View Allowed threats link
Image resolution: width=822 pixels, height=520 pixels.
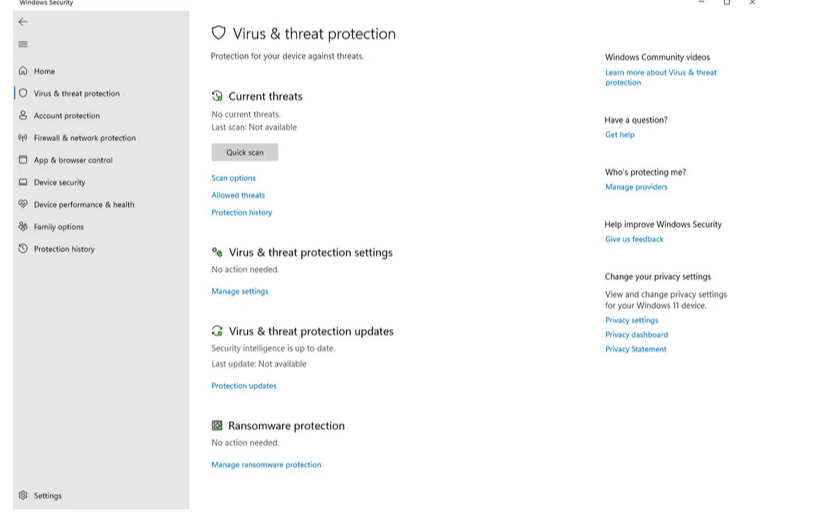[x=238, y=195]
